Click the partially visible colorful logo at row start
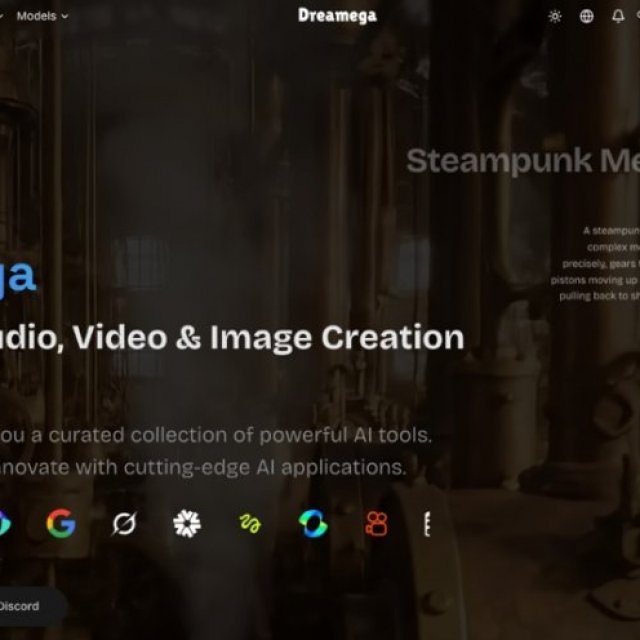Viewport: 640px width, 640px height. pos(4,523)
